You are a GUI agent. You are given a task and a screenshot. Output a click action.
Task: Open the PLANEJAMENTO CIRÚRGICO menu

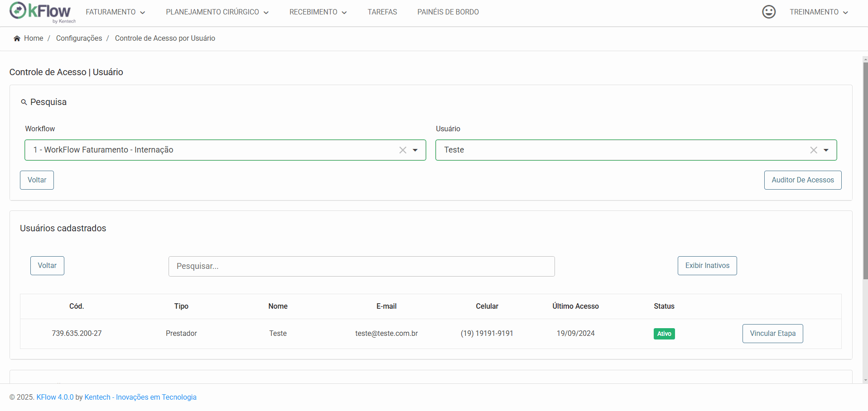coord(217,12)
